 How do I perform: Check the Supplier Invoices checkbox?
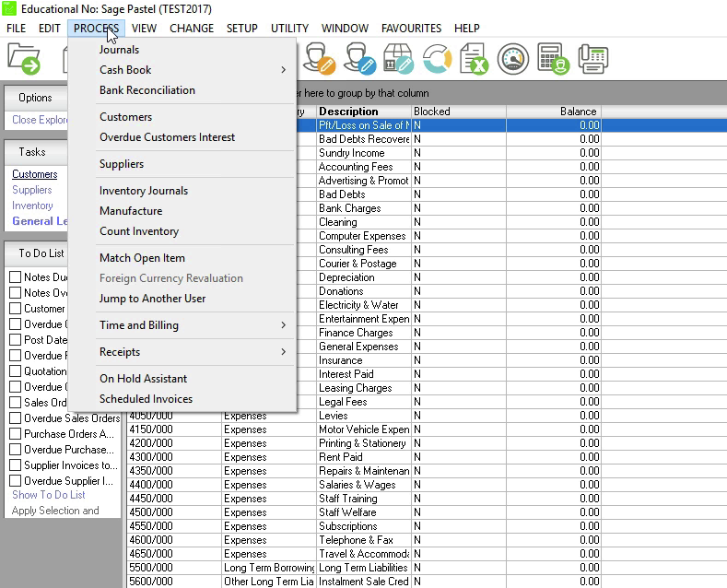tap(15, 465)
